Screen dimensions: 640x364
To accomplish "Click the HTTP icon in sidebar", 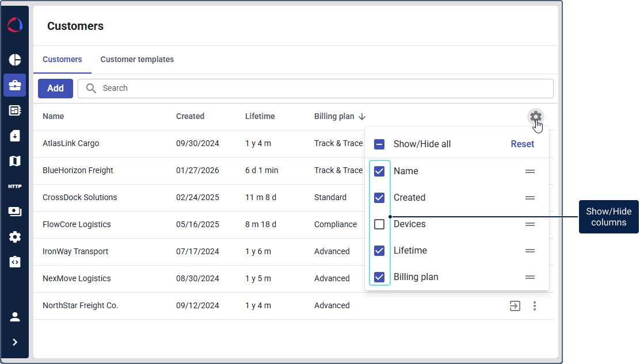I will pos(15,186).
